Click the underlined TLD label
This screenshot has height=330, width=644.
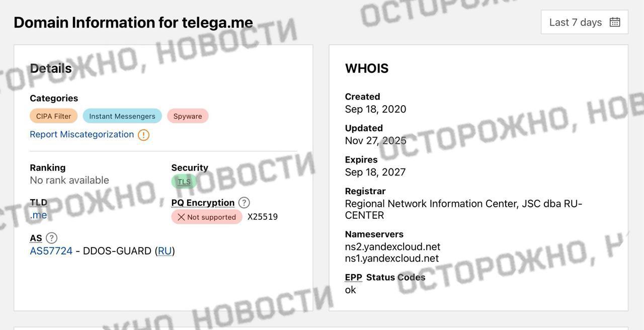pyautogui.click(x=38, y=203)
